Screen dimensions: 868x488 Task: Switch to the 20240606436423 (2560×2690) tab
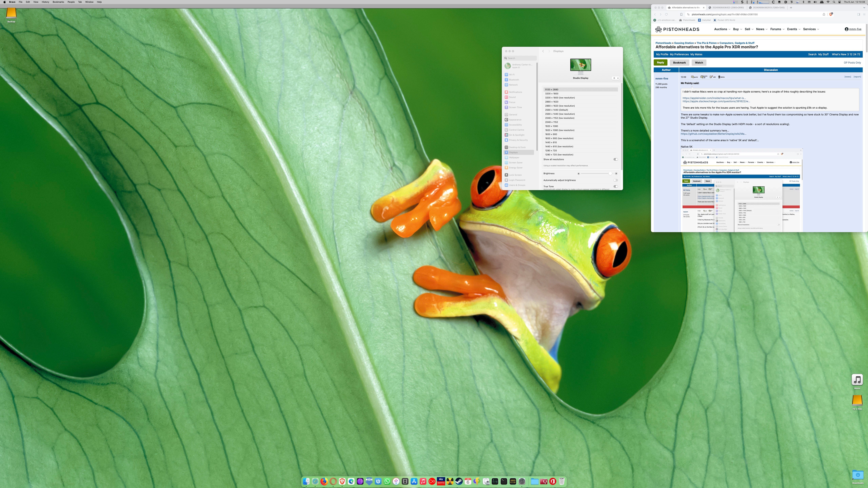[728, 7]
